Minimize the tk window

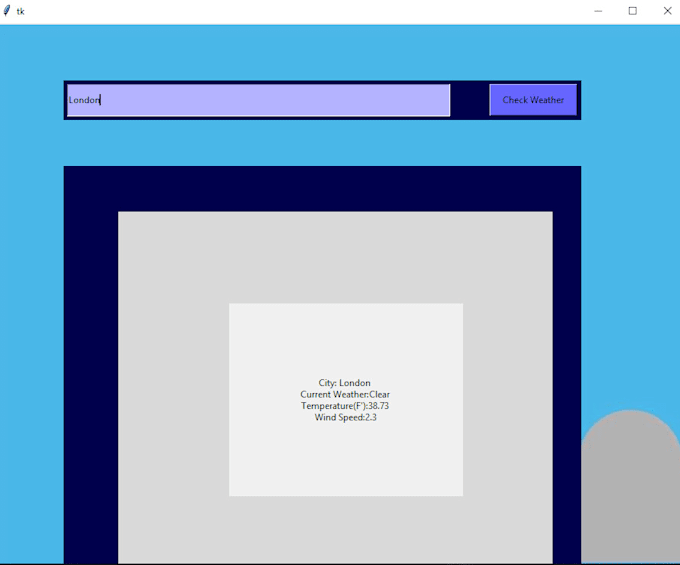click(x=598, y=11)
